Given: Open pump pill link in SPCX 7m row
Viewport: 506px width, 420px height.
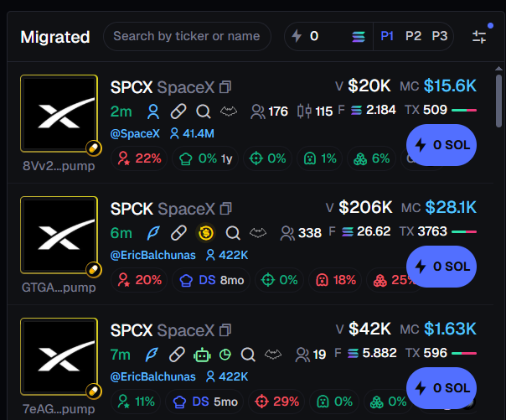Looking at the screenshot, I should point(177,355).
